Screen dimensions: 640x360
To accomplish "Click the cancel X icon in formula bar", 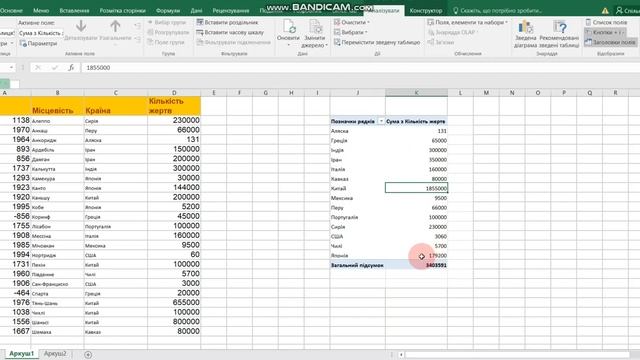I will pos(38,67).
